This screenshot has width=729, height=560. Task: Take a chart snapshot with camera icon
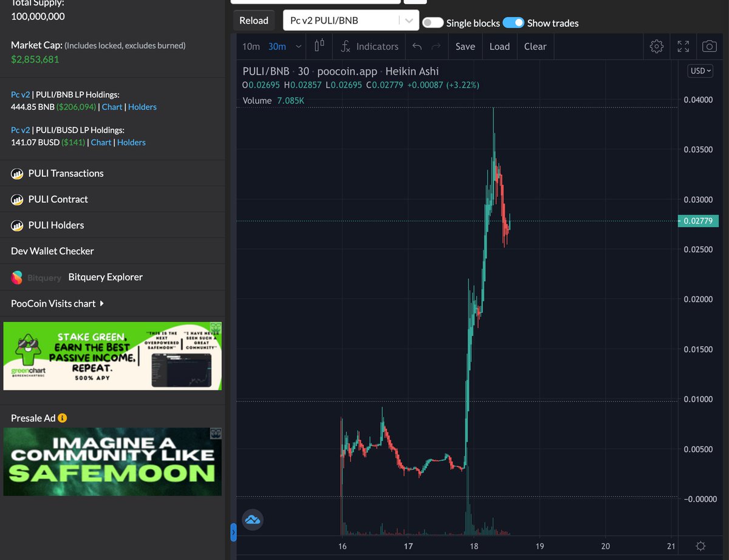pyautogui.click(x=709, y=46)
